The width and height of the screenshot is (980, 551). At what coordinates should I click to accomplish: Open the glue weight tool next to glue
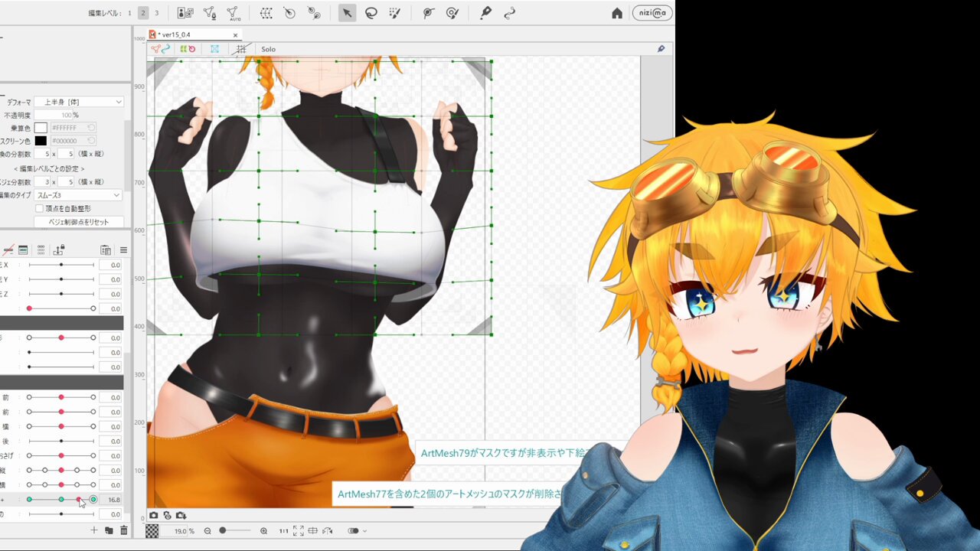[452, 13]
